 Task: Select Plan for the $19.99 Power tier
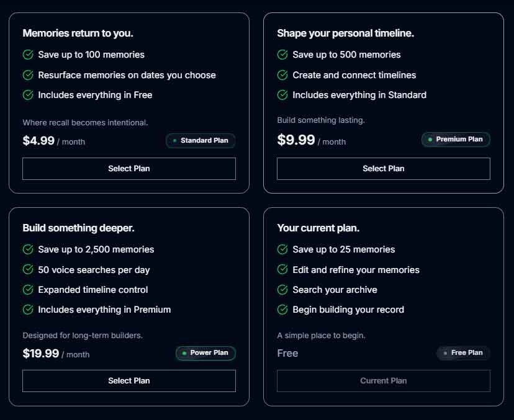pyautogui.click(x=129, y=381)
